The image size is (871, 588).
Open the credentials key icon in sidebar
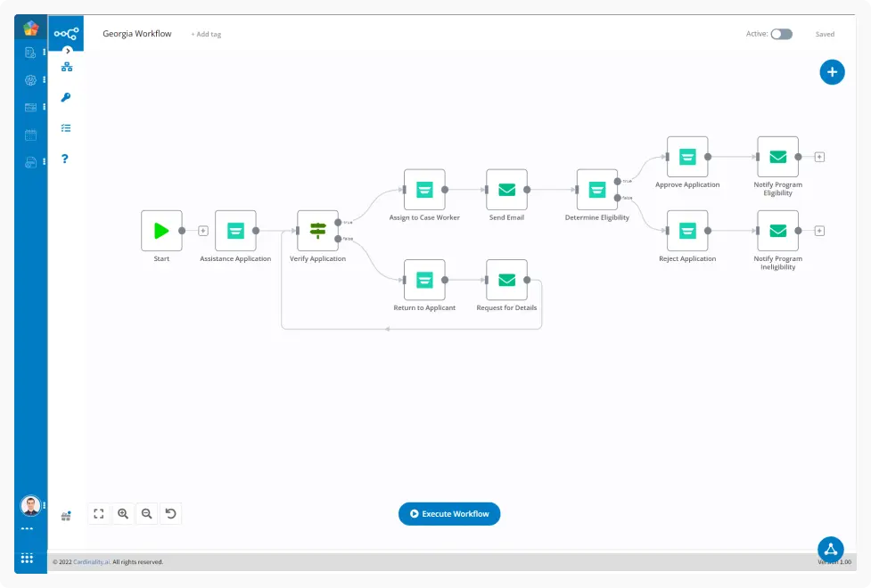[66, 98]
